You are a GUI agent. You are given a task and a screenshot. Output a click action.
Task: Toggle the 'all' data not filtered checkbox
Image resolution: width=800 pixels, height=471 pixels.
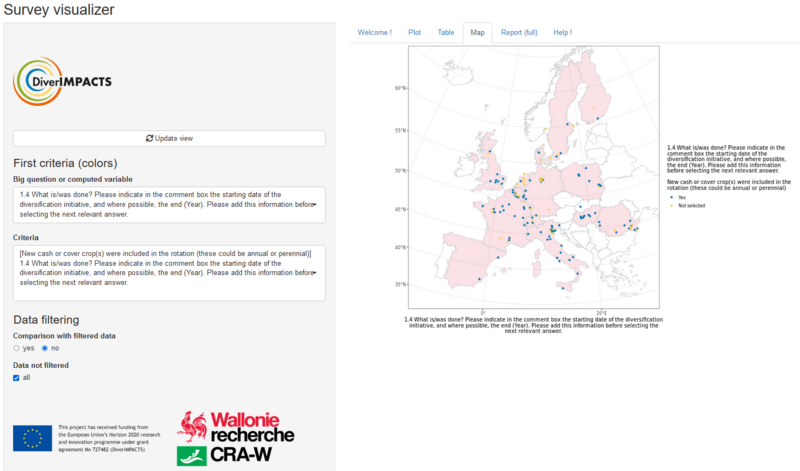(x=16, y=378)
